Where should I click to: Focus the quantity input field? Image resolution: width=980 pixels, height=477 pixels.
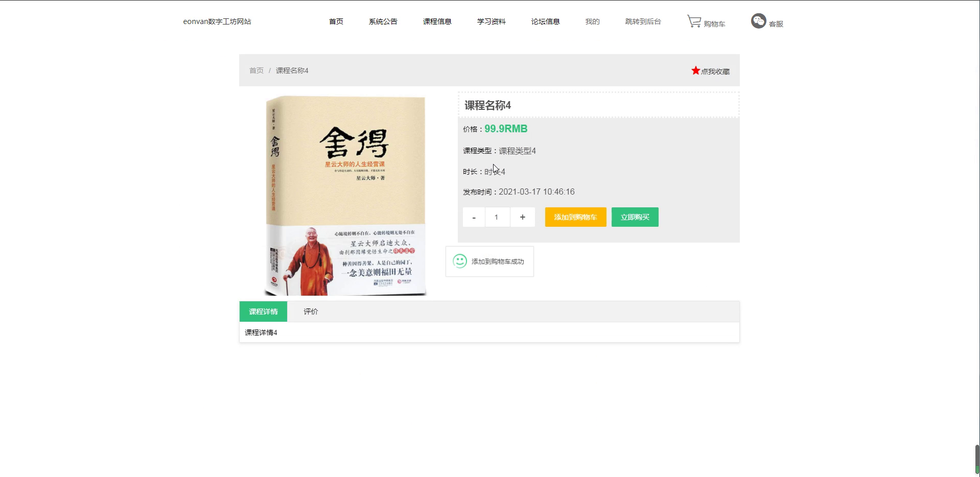tap(497, 217)
